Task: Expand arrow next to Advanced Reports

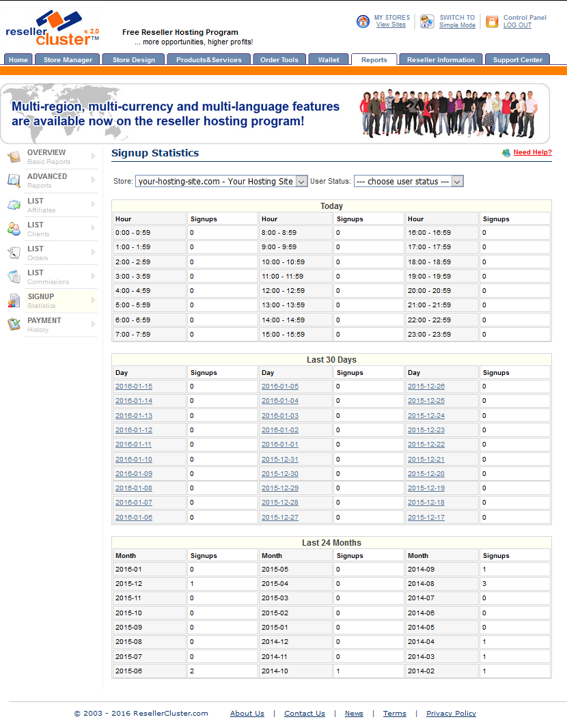Action: [x=93, y=180]
